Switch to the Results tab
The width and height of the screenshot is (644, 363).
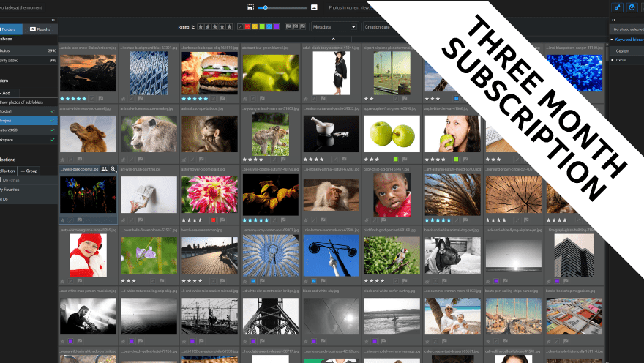click(x=40, y=29)
